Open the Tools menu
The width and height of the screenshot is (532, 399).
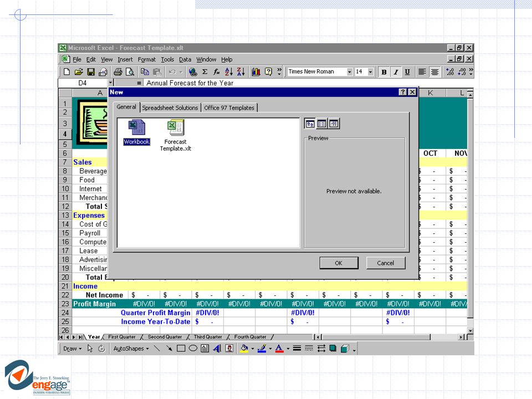click(167, 59)
